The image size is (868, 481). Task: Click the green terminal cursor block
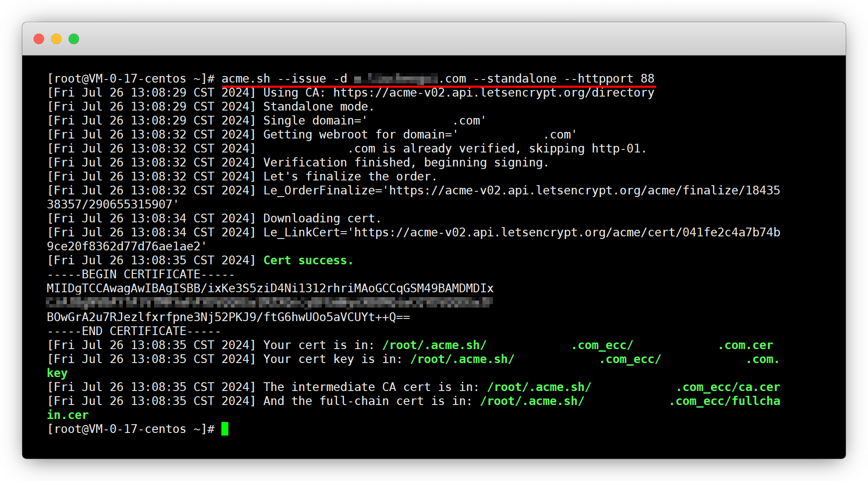[225, 429]
